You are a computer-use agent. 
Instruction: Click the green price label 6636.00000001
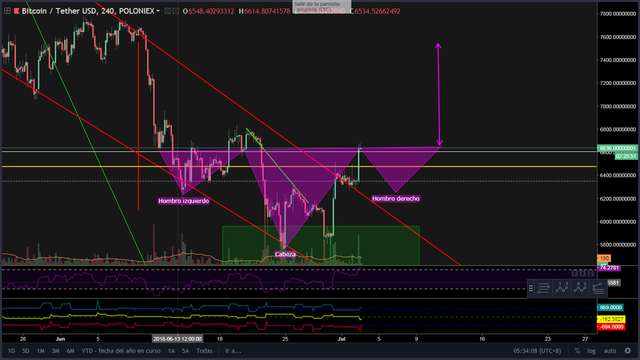(x=617, y=148)
